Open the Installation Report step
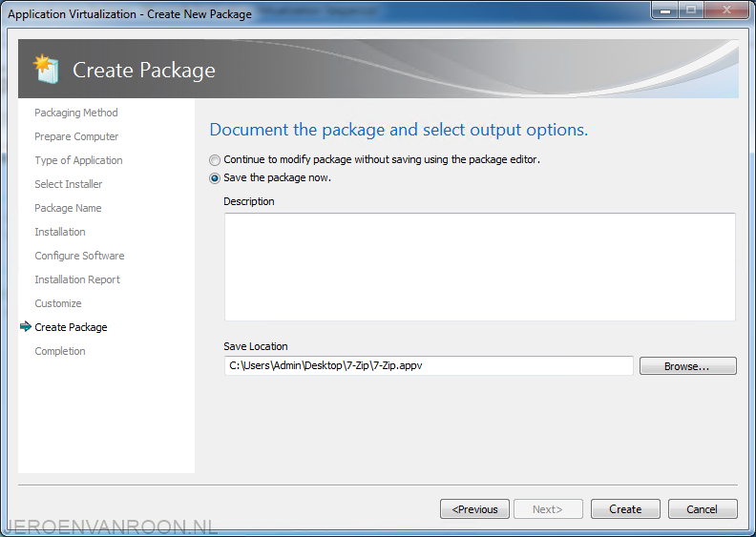Image resolution: width=756 pixels, height=537 pixels. tap(77, 279)
